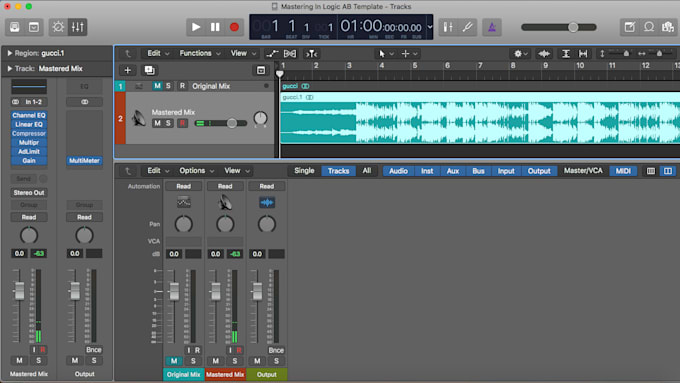Switch mixer to Single view
Image resolution: width=680 pixels, height=383 pixels.
(304, 170)
